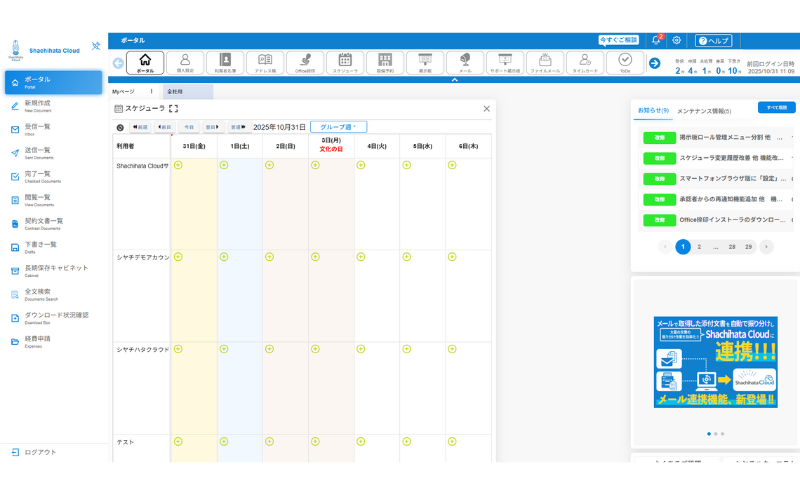Open the ToDo toolbar icon
800x495 pixels.
point(625,63)
